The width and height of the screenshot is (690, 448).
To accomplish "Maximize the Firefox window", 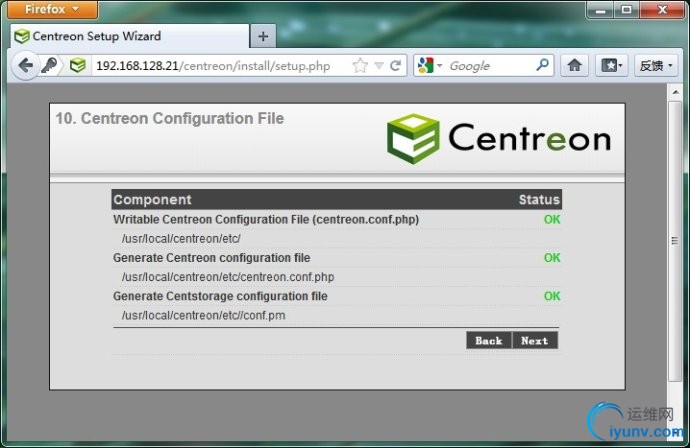I will coord(627,10).
